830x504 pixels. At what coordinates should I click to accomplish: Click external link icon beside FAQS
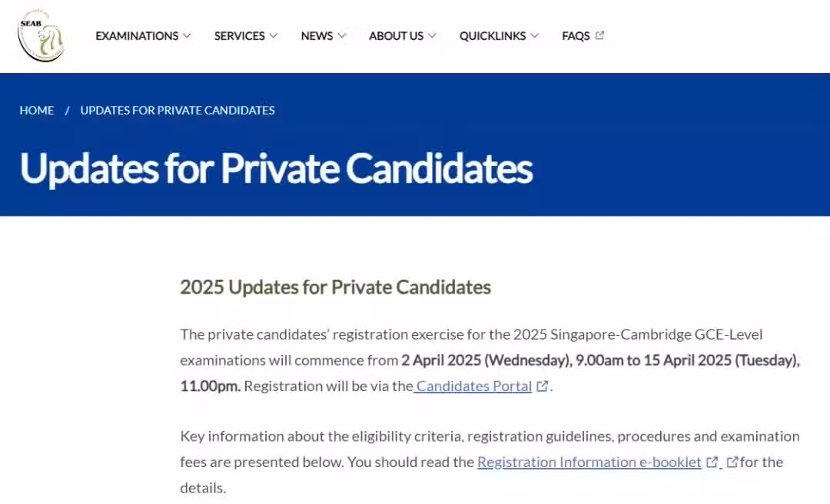pos(599,35)
